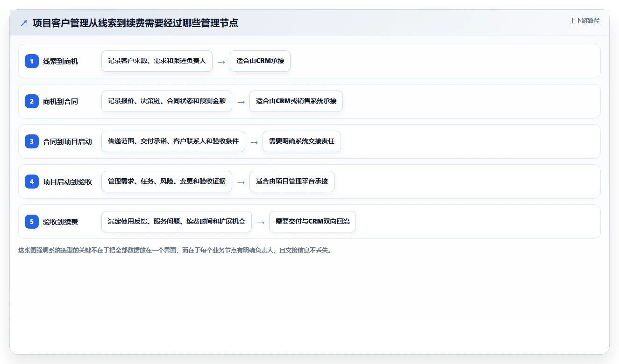Click the page title 项目客户管理从线索到续费需要经过哪些管理节点
This screenshot has height=364, width=619.
[135, 23]
